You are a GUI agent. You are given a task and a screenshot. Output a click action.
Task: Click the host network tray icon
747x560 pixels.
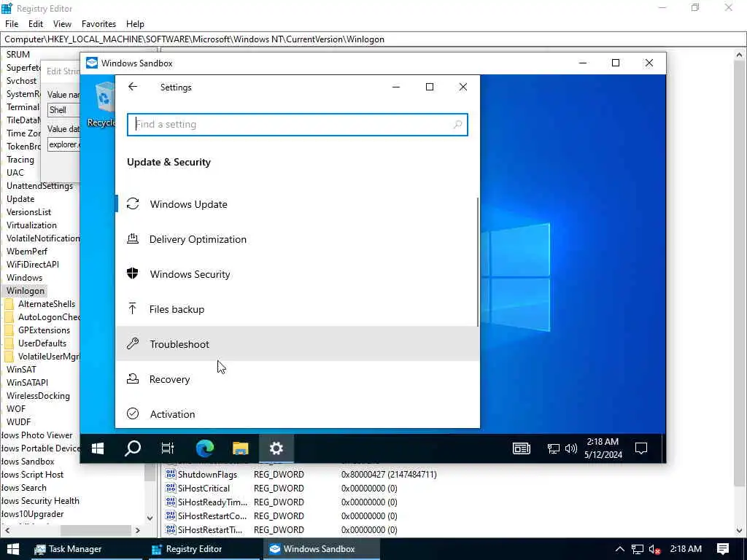tap(638, 549)
